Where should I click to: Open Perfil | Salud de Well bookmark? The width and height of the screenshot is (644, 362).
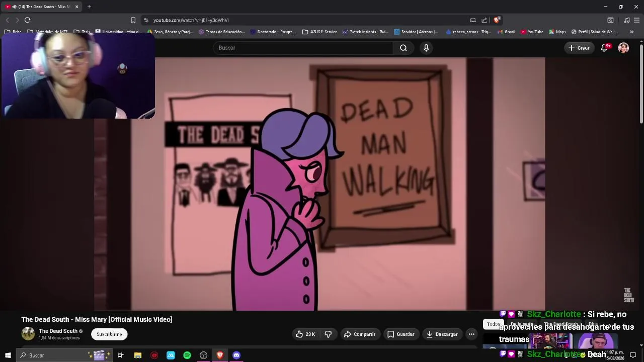pyautogui.click(x=594, y=32)
